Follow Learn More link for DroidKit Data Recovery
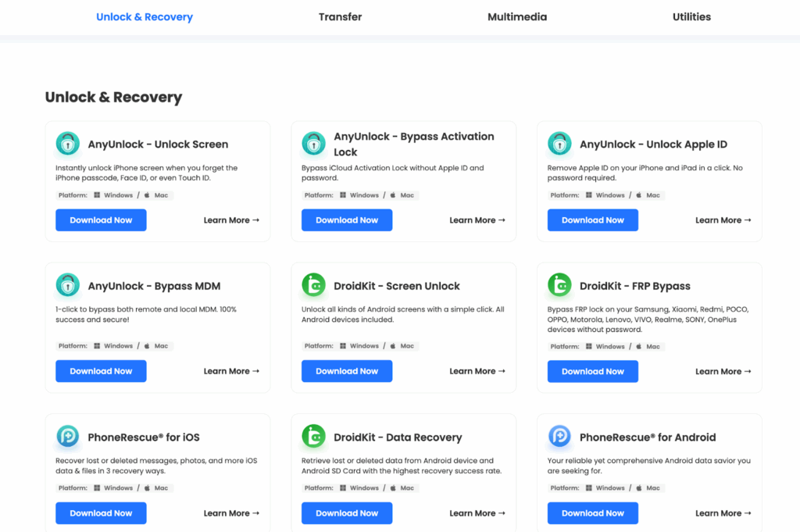 point(477,513)
